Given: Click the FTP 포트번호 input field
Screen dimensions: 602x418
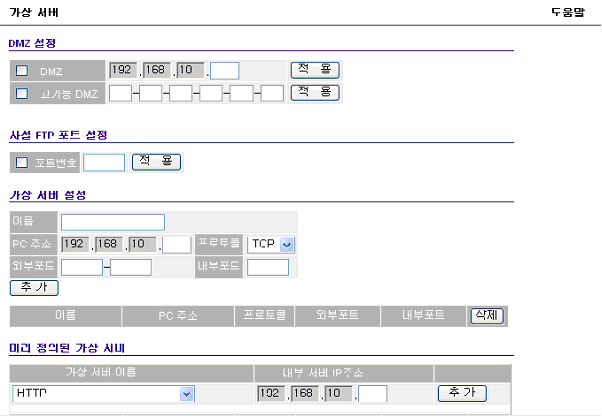Looking at the screenshot, I should point(104,161).
